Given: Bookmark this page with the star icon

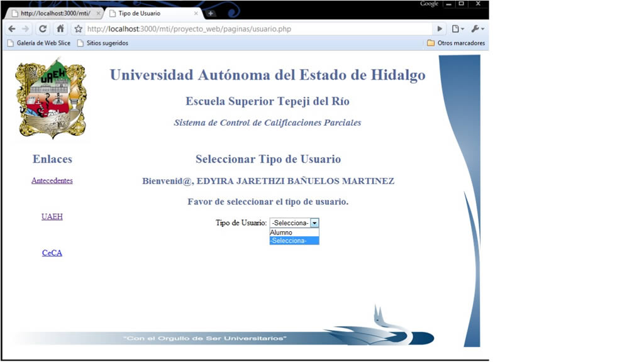Looking at the screenshot, I should pos(78,29).
